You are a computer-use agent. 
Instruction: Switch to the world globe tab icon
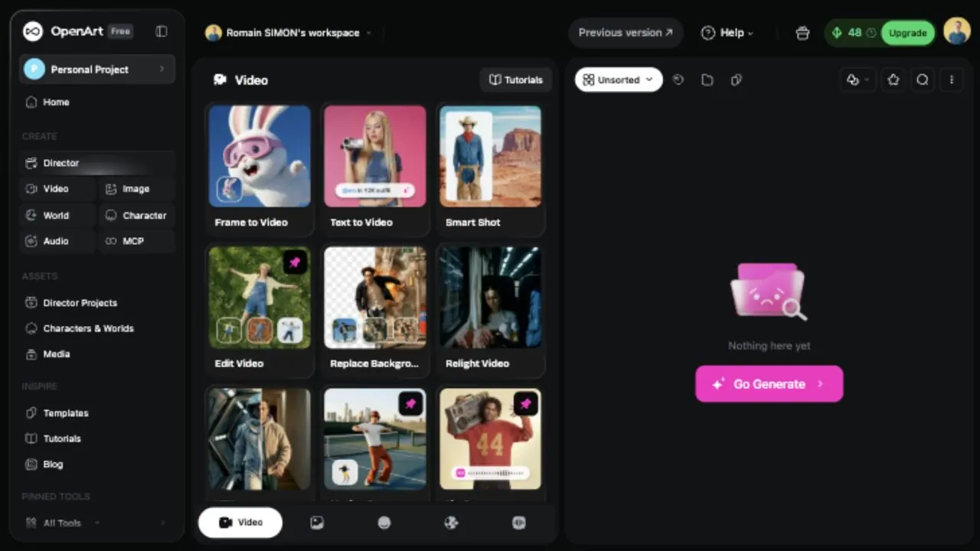pyautogui.click(x=452, y=523)
